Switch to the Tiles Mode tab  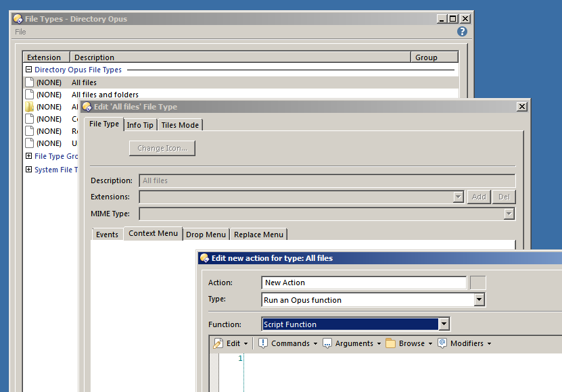click(x=180, y=125)
